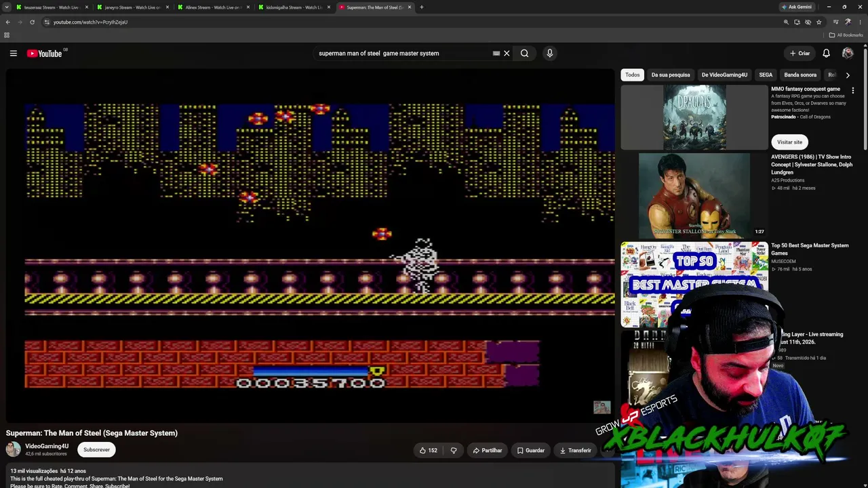
Task: Click the Visitar site ad button
Action: tap(789, 142)
